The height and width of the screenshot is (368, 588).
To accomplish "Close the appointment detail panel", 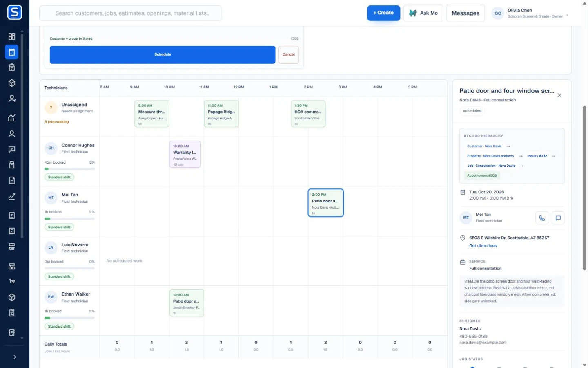I will 559,95.
